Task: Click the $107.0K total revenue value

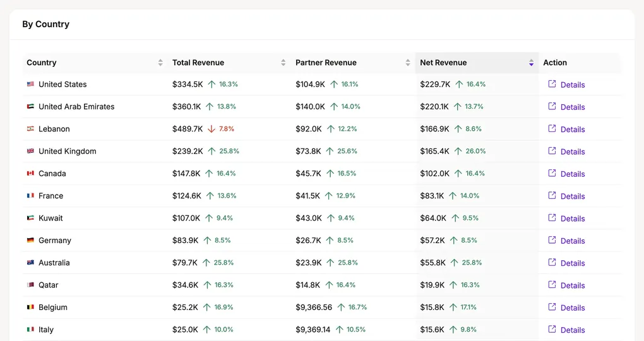Action: pos(186,218)
